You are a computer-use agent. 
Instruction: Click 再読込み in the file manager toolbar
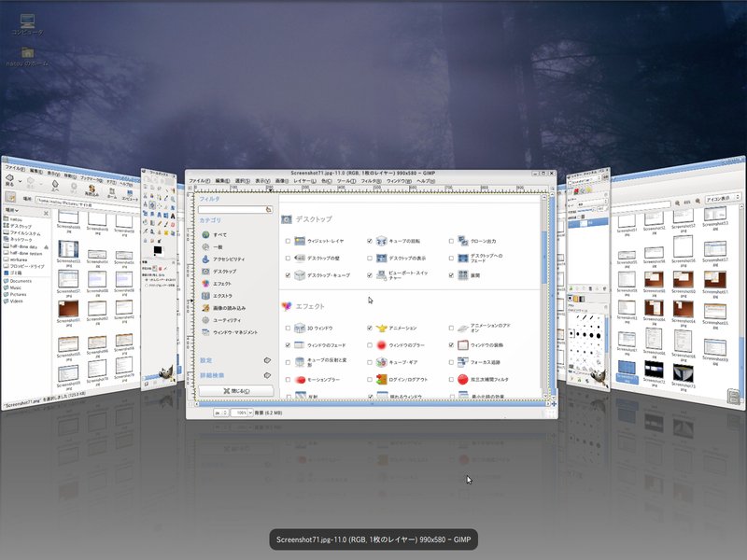(x=92, y=191)
